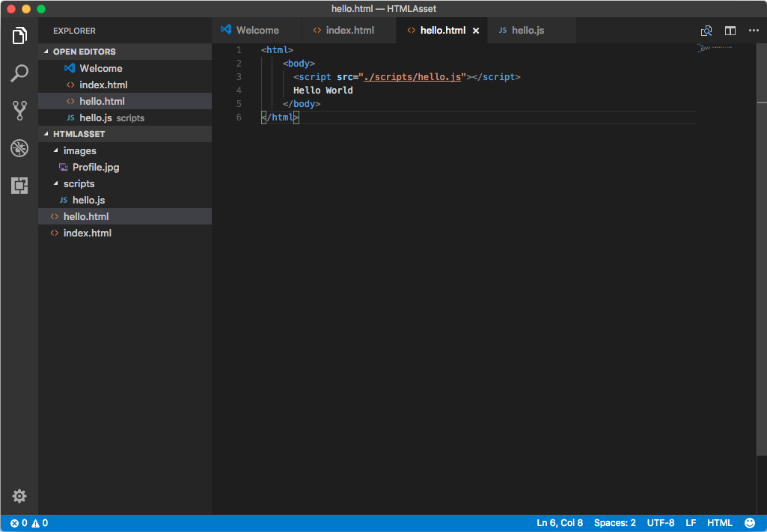Open the Extensions view icon
Image resolution: width=767 pixels, height=532 pixels.
19,186
